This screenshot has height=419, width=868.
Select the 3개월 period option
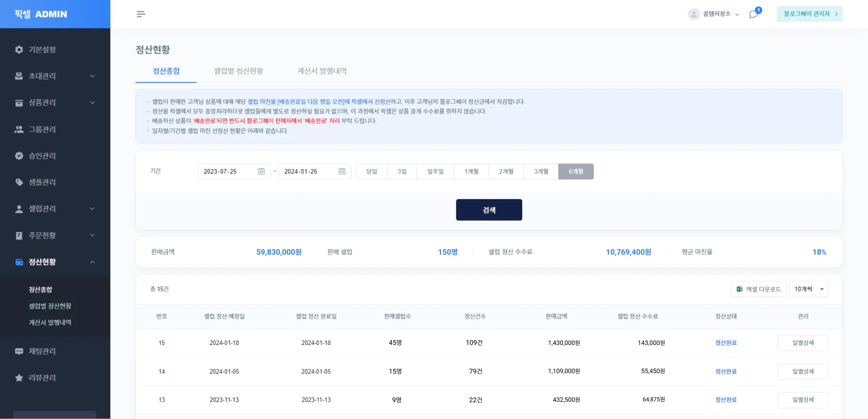[x=541, y=172]
